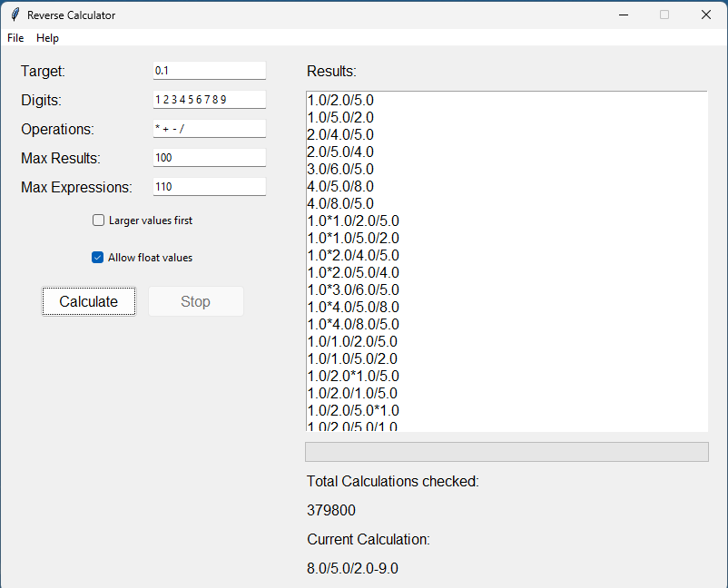Image resolution: width=728 pixels, height=588 pixels.
Task: Click the Max Expressions label
Action: point(76,187)
